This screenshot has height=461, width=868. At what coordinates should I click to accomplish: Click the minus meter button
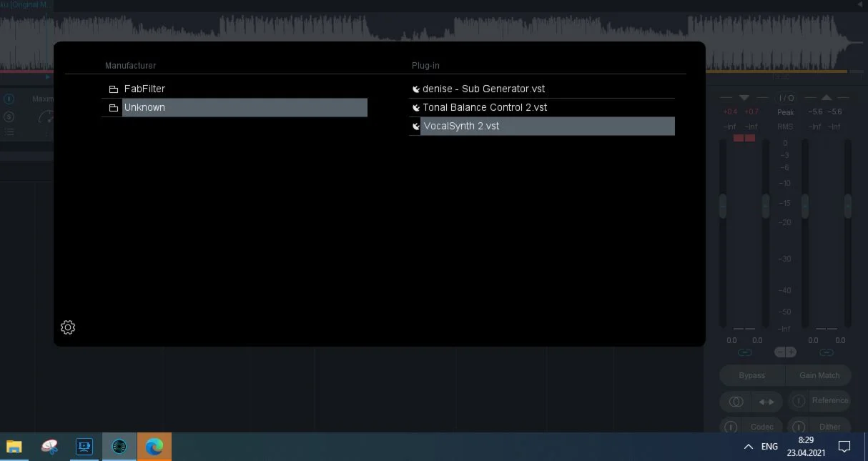click(x=780, y=352)
